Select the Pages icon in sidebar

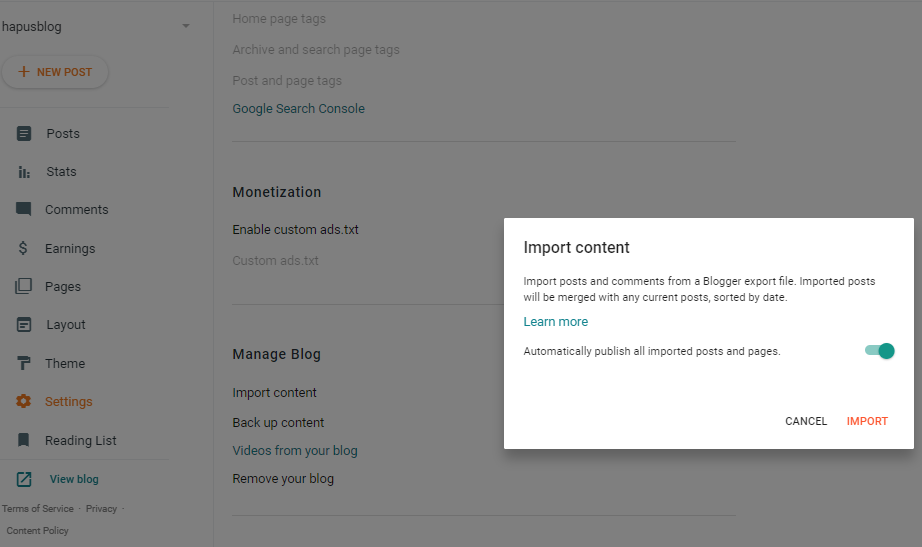(24, 286)
